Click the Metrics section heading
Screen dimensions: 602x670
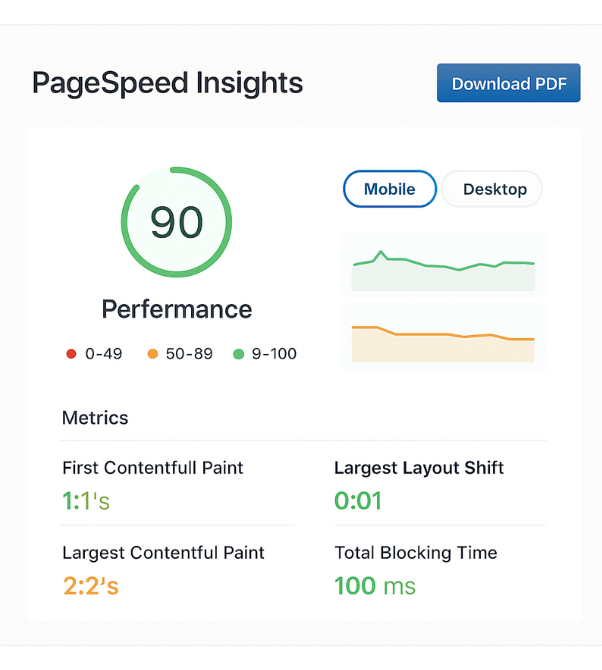click(95, 417)
